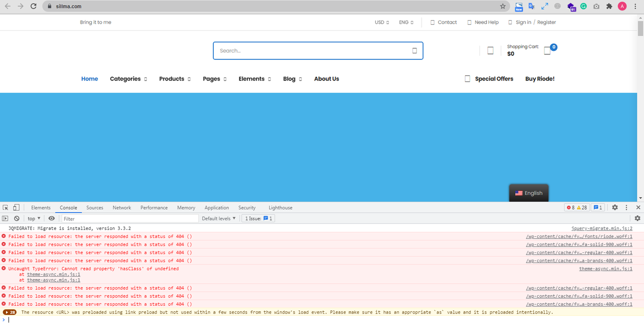The width and height of the screenshot is (644, 332).
Task: Create a live expression with the eye icon
Action: click(x=51, y=218)
